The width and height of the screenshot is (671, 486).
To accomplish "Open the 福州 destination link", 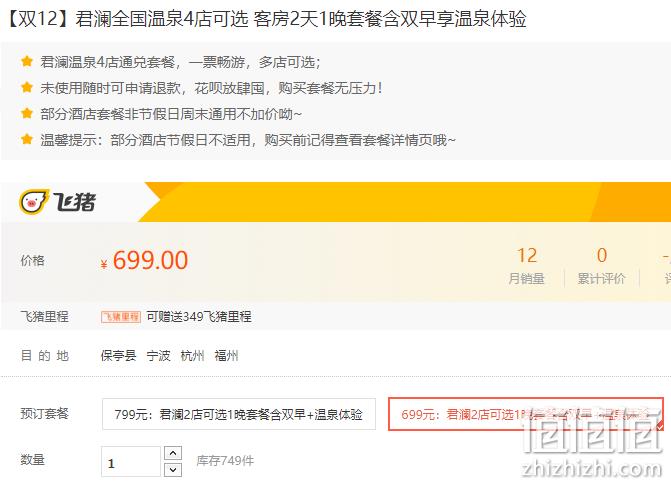I will pos(226,356).
